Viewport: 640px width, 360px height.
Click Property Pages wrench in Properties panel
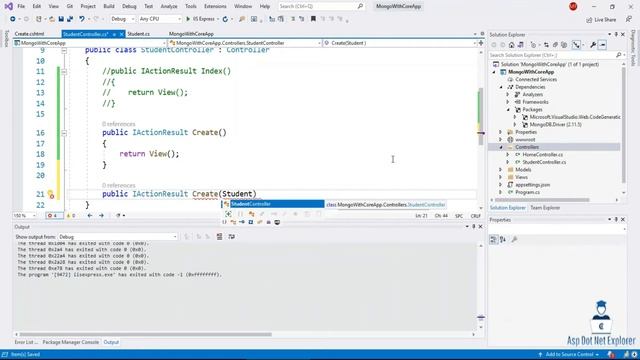click(x=514, y=240)
